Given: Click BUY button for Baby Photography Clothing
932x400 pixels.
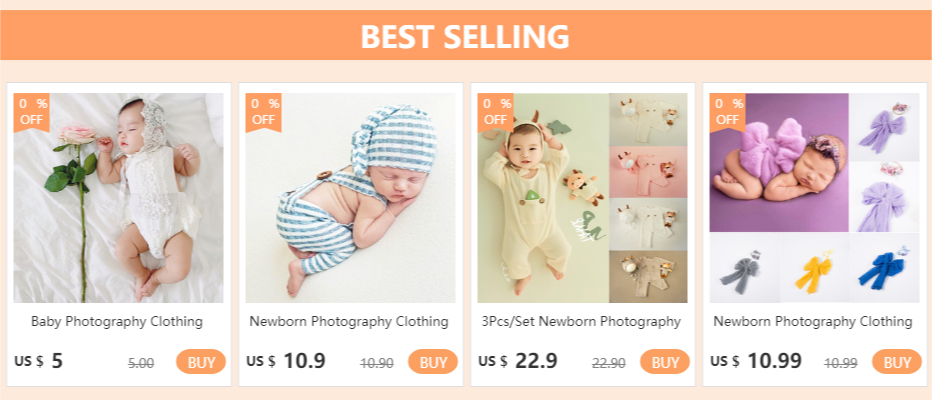Looking at the screenshot, I should (201, 361).
